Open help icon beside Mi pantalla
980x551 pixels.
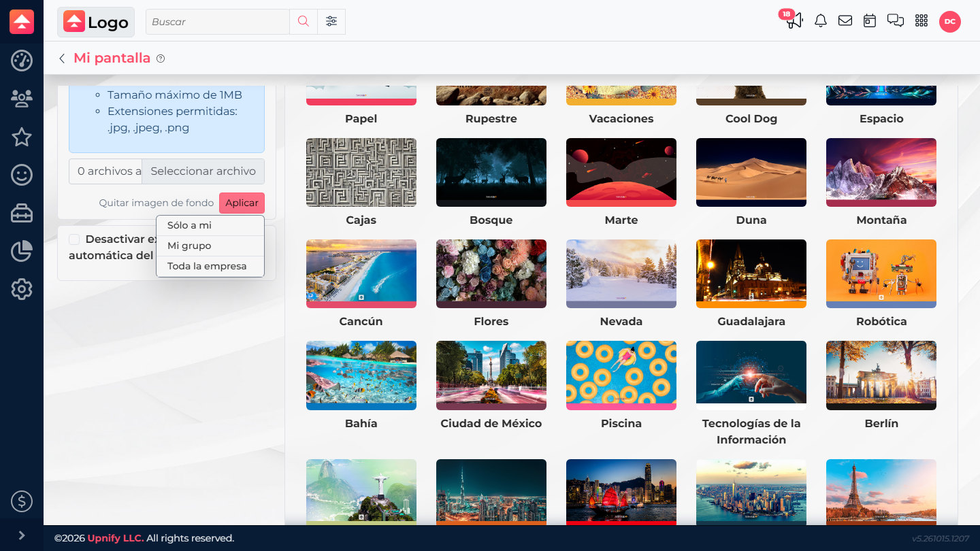[161, 59]
